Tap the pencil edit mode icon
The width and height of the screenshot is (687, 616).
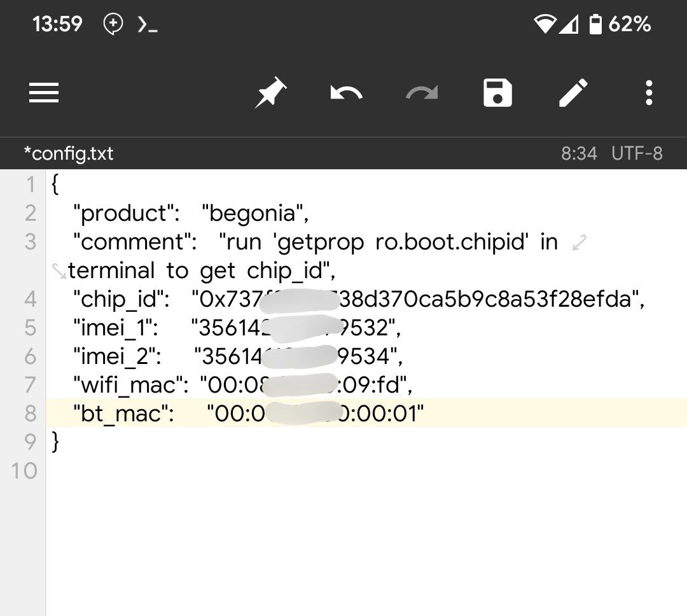[573, 94]
